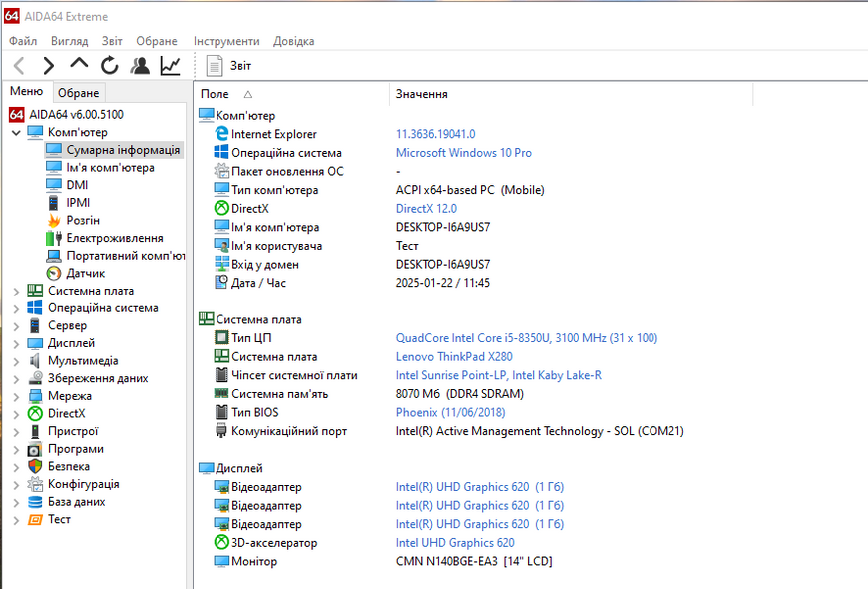This screenshot has height=589, width=868.
Task: Open the Обране menu in menu bar
Action: point(157,41)
